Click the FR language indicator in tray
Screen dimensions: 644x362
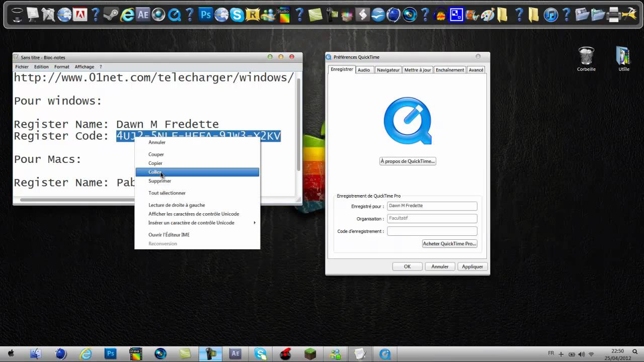pyautogui.click(x=552, y=354)
